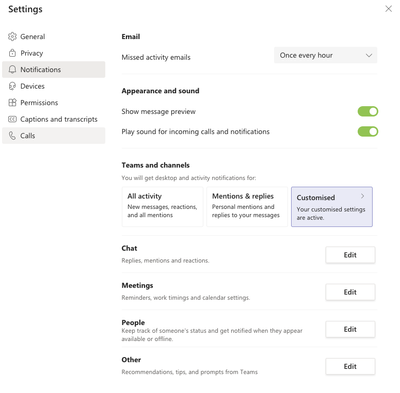Click the Appearance and sound heading

point(160,91)
